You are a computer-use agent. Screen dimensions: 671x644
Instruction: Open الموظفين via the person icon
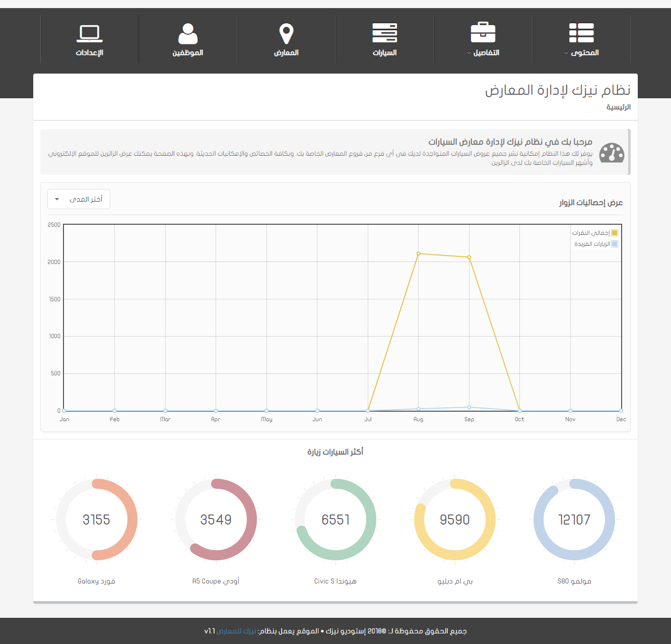click(x=188, y=34)
